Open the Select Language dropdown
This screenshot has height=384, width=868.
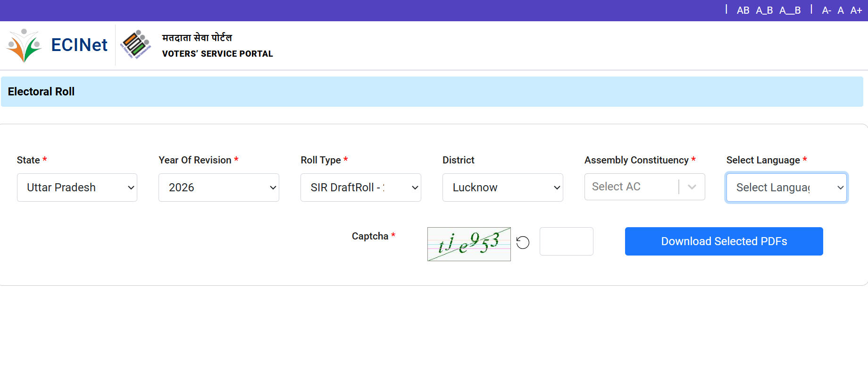coord(786,188)
